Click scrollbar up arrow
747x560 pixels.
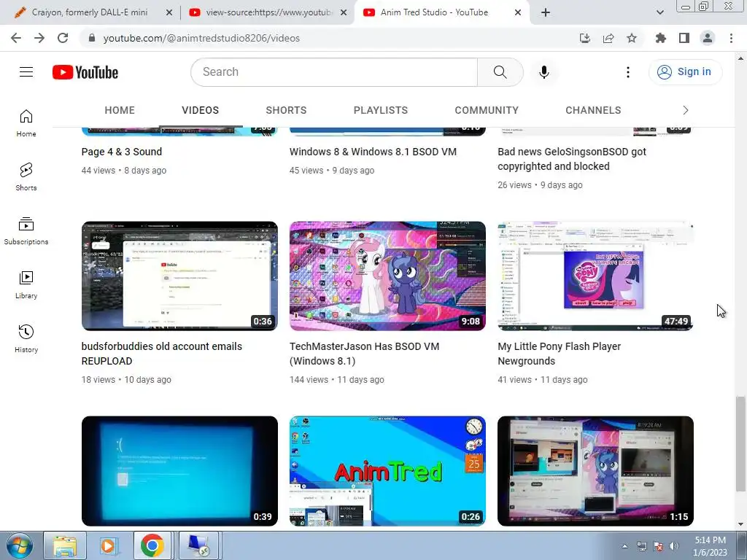[x=740, y=58]
